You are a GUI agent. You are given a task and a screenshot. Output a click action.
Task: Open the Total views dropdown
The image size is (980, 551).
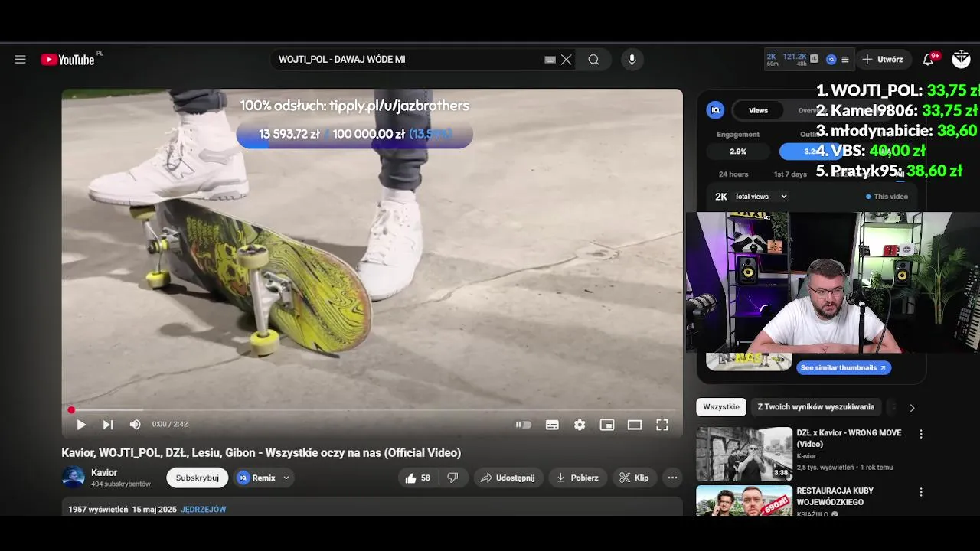click(x=761, y=197)
